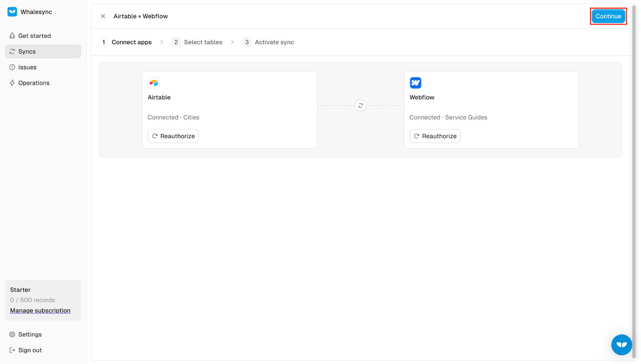Click the Get started rocket icon
The image size is (641, 364).
tap(12, 36)
